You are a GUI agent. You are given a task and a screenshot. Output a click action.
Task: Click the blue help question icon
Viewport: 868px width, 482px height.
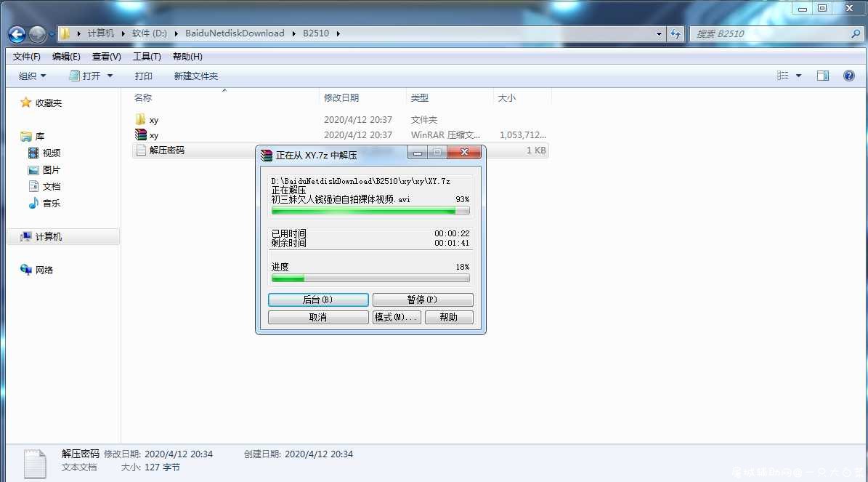click(848, 76)
